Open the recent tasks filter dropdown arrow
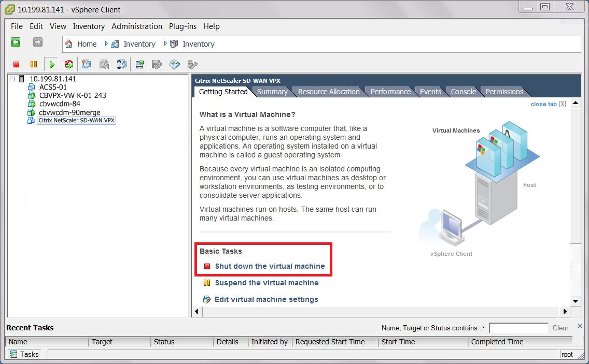Screen dimensions: 589x364 pyautogui.click(x=483, y=328)
